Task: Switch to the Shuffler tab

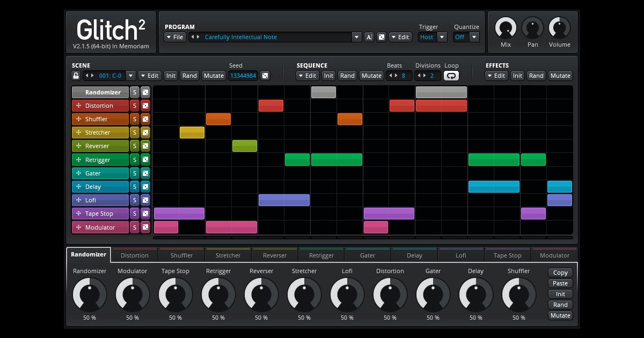Action: click(x=181, y=255)
